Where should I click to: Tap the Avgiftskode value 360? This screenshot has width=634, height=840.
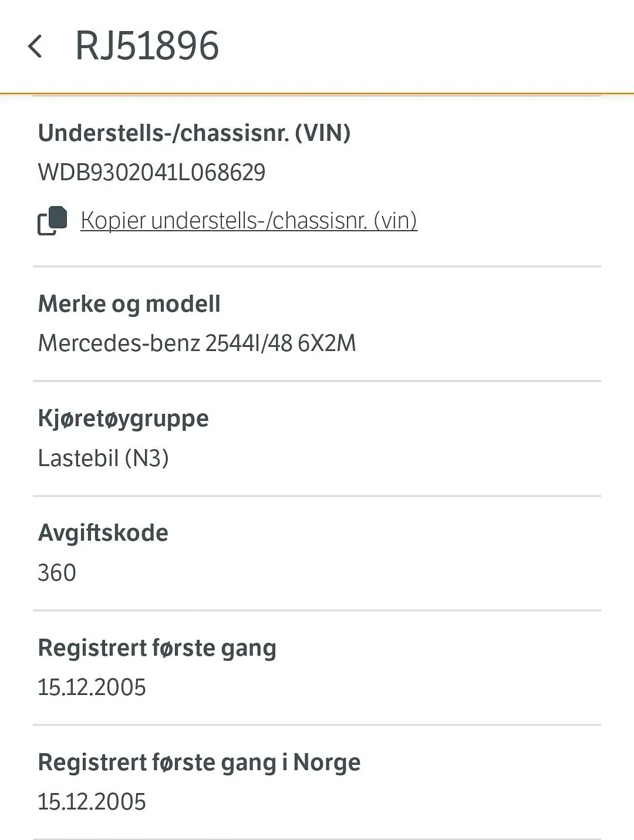[57, 573]
